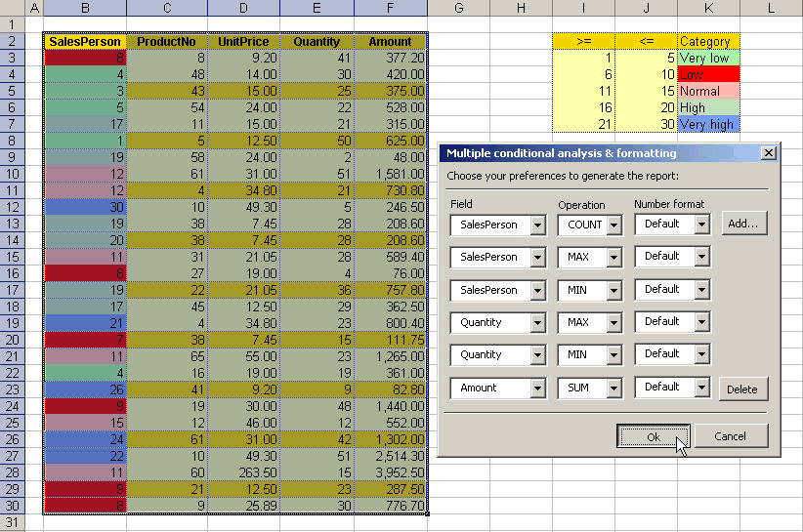Open the first SalesPerson field dropdown
Screen dimensions: 803x532
(x=537, y=225)
